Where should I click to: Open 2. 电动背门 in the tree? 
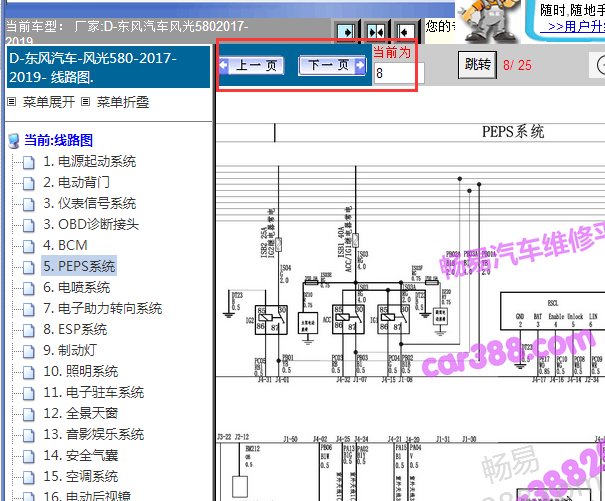76,182
